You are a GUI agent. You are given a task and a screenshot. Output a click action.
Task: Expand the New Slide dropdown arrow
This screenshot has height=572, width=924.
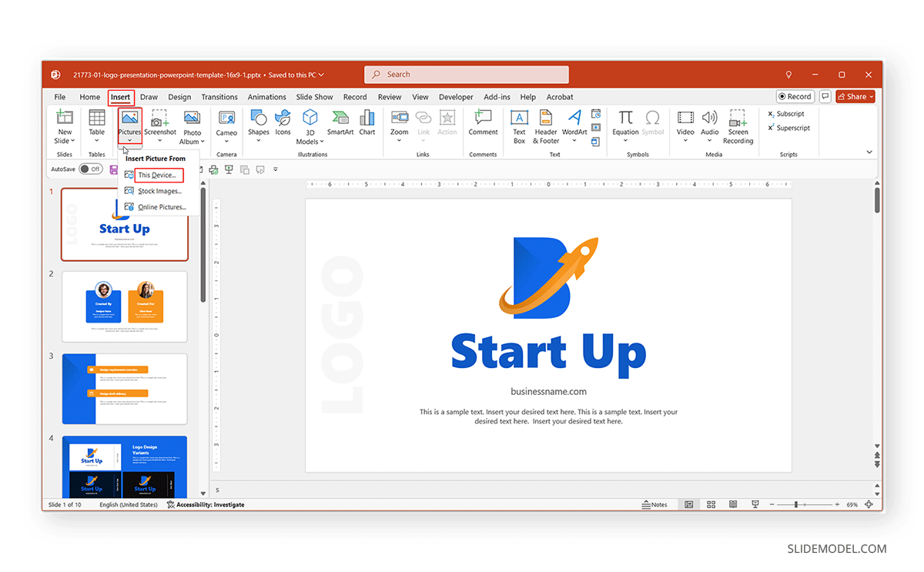tap(74, 142)
